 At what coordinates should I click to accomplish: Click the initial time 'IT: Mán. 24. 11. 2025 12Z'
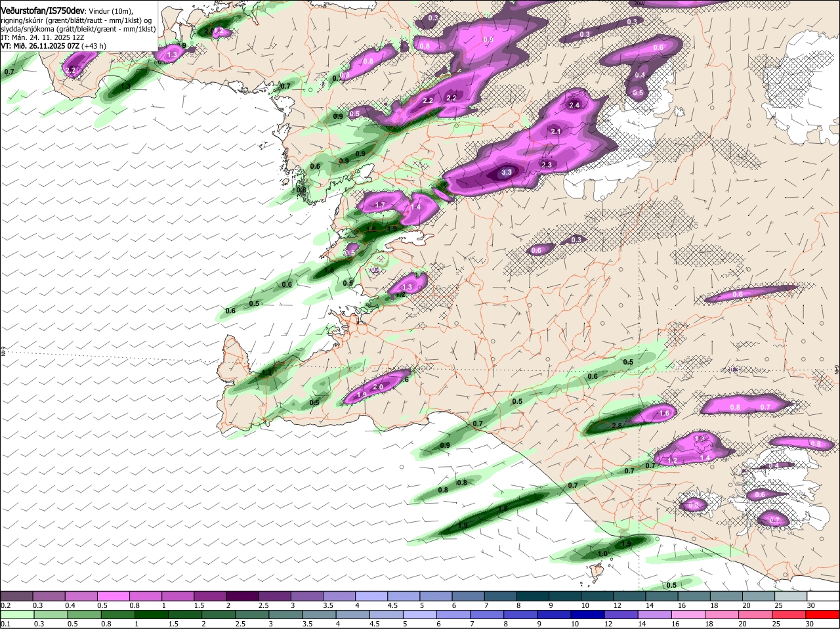(x=43, y=37)
